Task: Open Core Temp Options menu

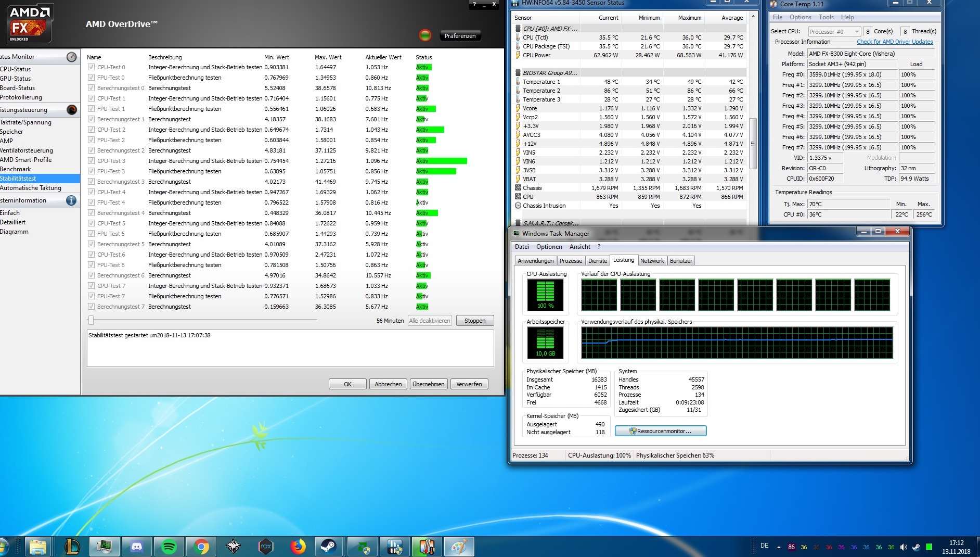Action: [800, 17]
